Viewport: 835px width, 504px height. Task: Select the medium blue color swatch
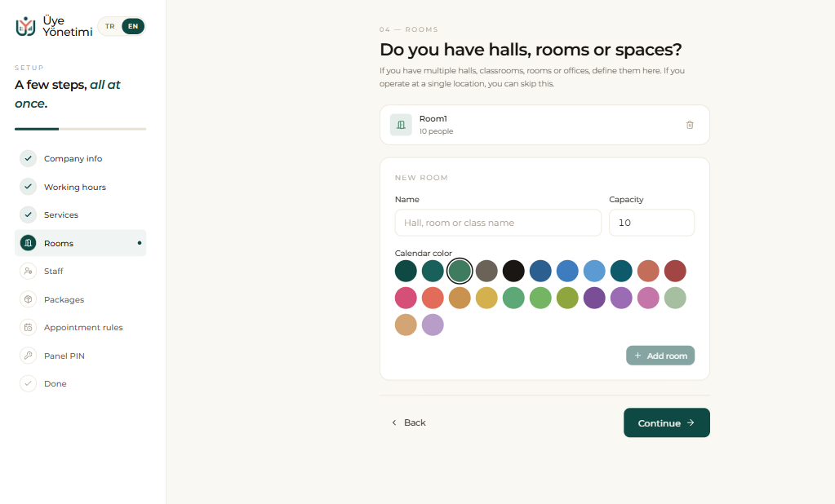pyautogui.click(x=567, y=271)
